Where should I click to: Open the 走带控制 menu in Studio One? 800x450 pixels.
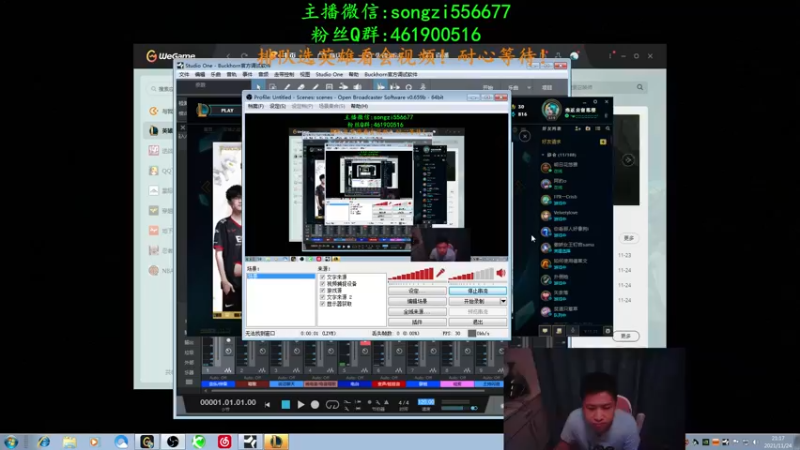284,74
